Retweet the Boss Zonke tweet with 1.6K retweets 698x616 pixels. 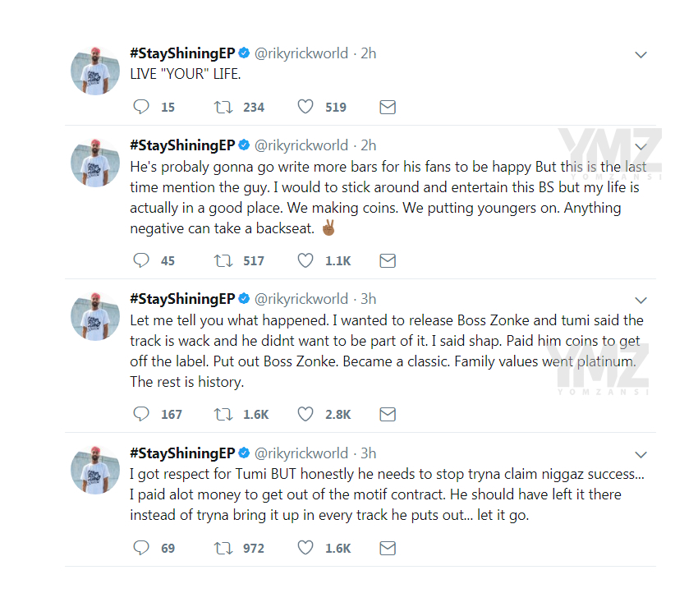click(223, 415)
